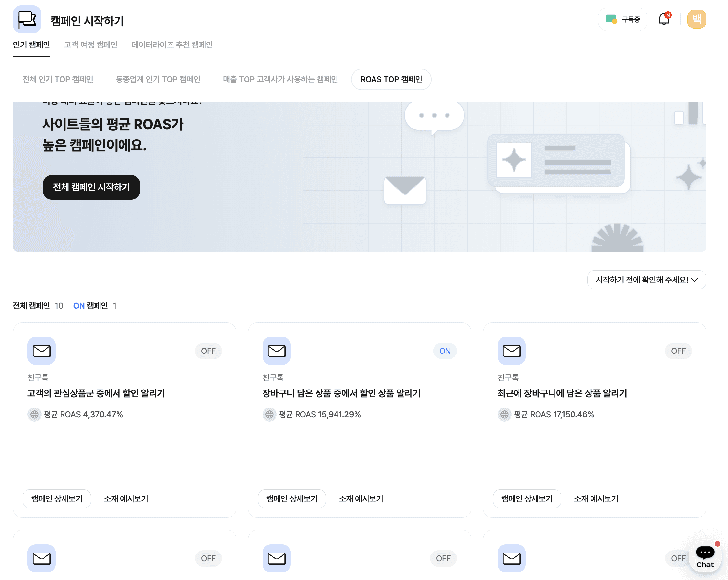Click the campaign flag icon in the header
This screenshot has width=728, height=580.
(27, 19)
